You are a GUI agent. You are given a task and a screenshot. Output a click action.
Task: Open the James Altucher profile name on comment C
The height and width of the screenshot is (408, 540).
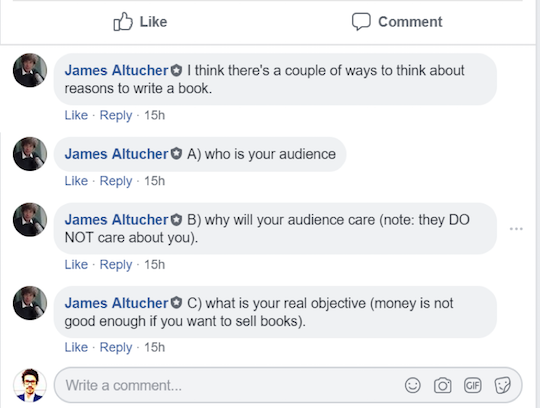click(x=116, y=303)
